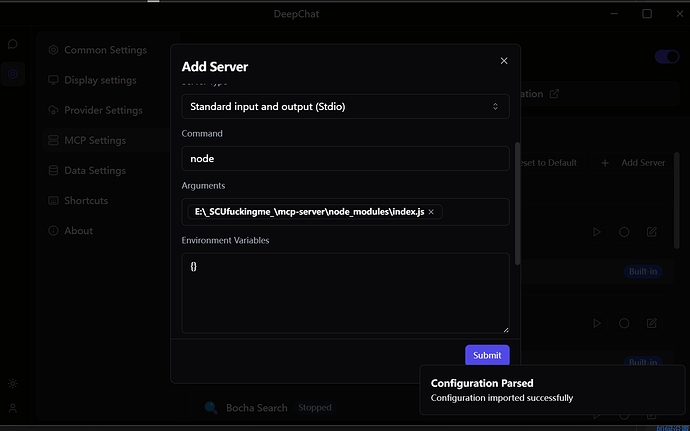Click the About info icon
Image resolution: width=690 pixels, height=431 pixels.
tap(53, 231)
